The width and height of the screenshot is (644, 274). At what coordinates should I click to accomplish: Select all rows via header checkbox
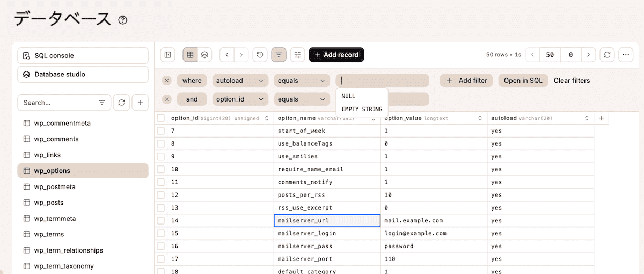(x=161, y=118)
